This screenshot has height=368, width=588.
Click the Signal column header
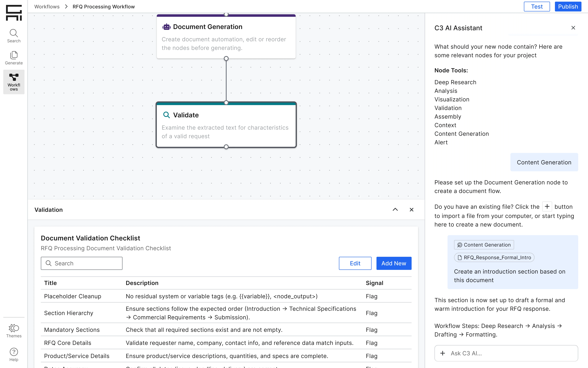[374, 283]
